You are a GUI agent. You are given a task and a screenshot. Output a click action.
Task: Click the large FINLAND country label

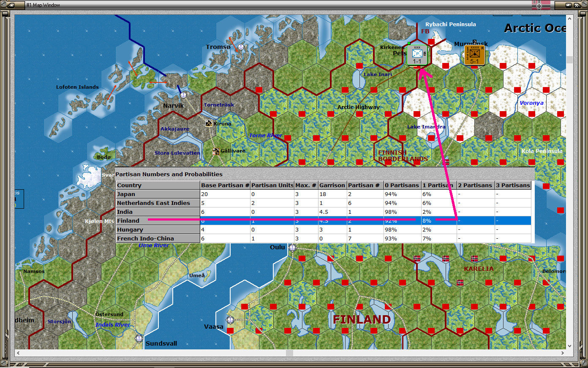pos(362,319)
